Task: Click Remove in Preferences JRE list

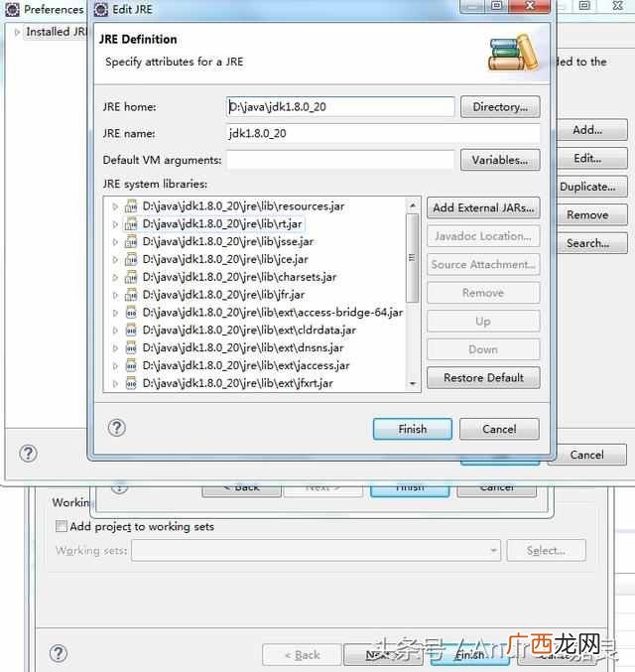Action: [591, 214]
